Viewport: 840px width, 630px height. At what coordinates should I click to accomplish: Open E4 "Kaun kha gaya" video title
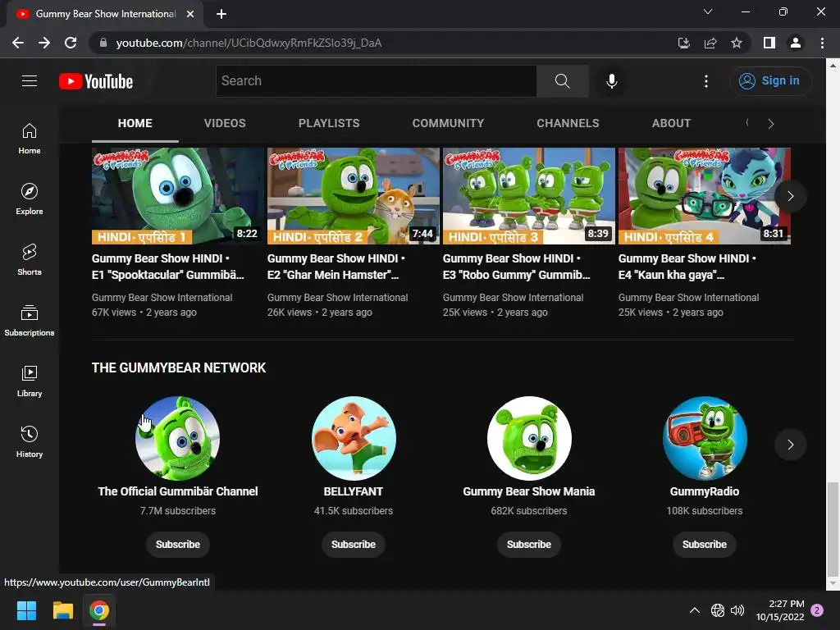(687, 267)
